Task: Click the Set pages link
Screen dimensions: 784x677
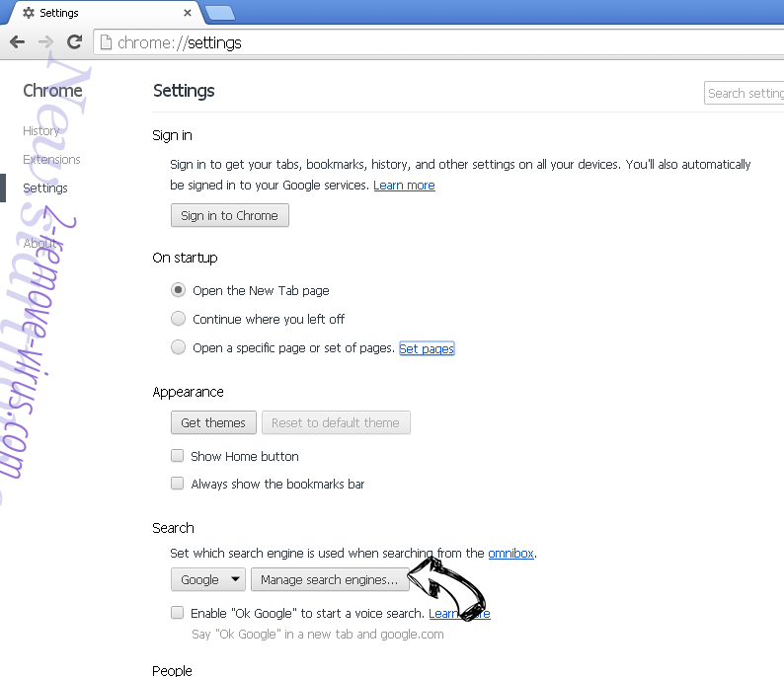Action: click(x=427, y=348)
